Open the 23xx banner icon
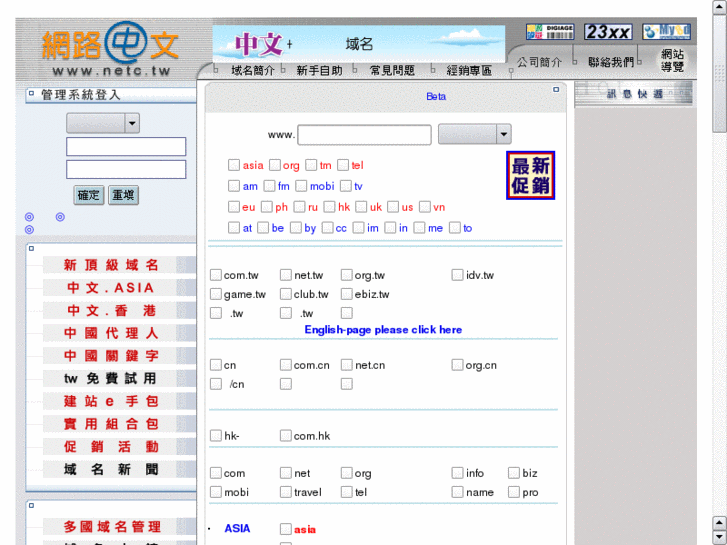The width and height of the screenshot is (727, 545). coord(607,32)
